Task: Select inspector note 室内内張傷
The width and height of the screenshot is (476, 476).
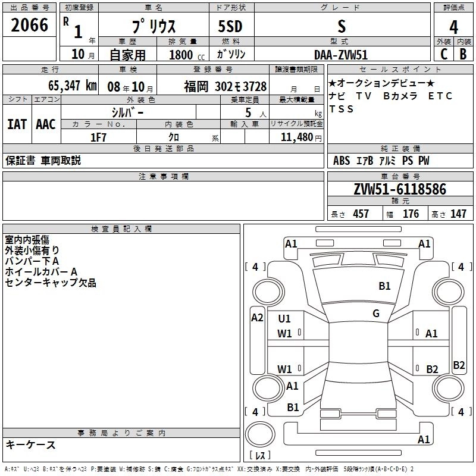Action: click(x=27, y=240)
